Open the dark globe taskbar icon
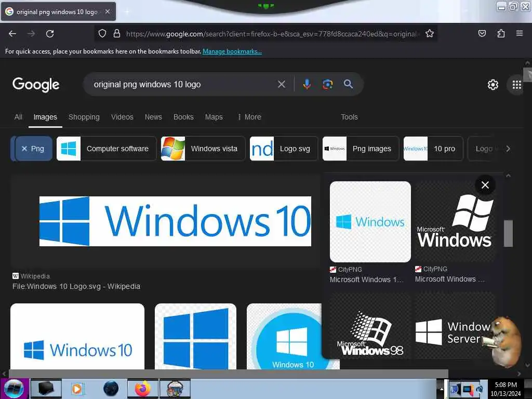532x399 pixels. click(x=111, y=389)
